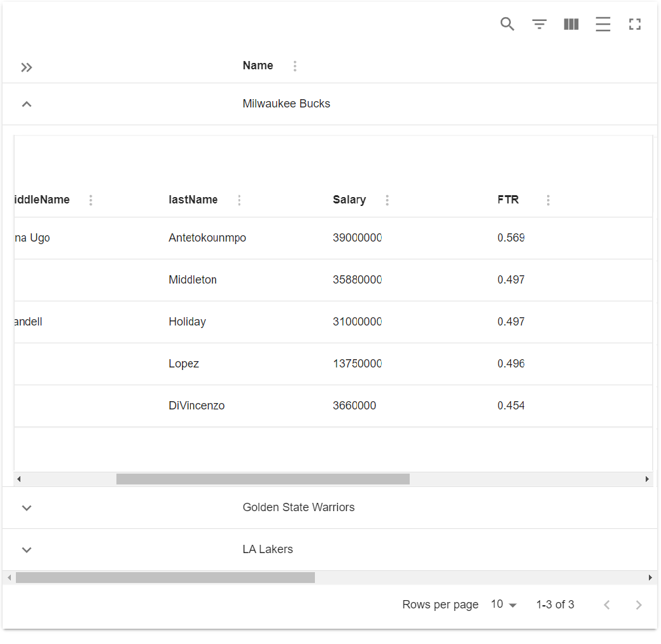
Task: Go to next page arrow
Action: pos(639,605)
